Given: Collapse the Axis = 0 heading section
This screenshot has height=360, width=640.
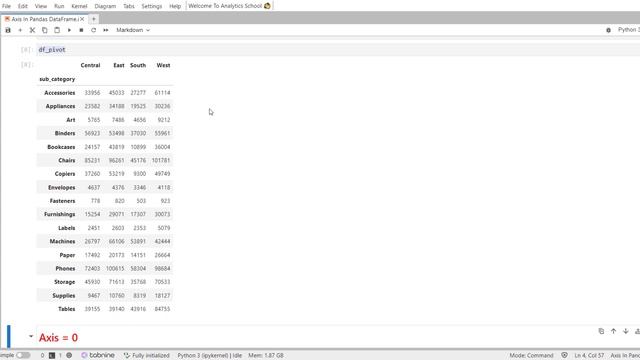Looking at the screenshot, I should click(31, 336).
